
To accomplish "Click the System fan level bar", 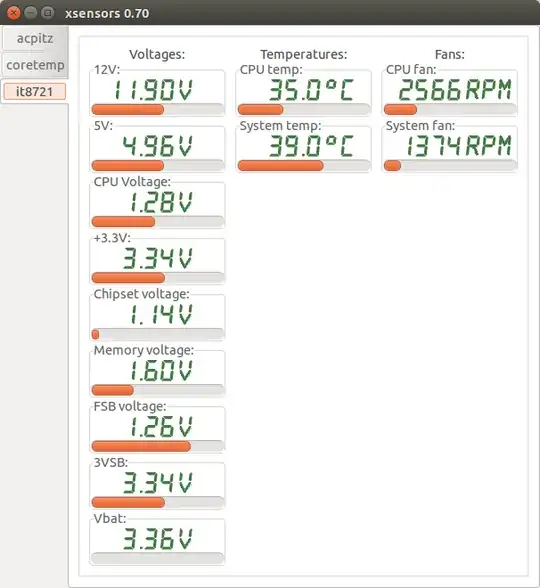I will 450,165.
